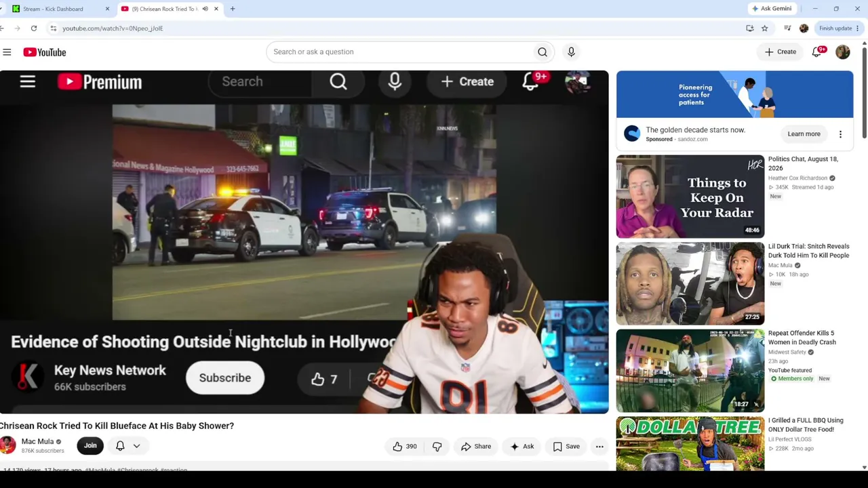The height and width of the screenshot is (488, 868).
Task: Open the YouTube notifications bell with 9+ badge
Action: pyautogui.click(x=818, y=52)
